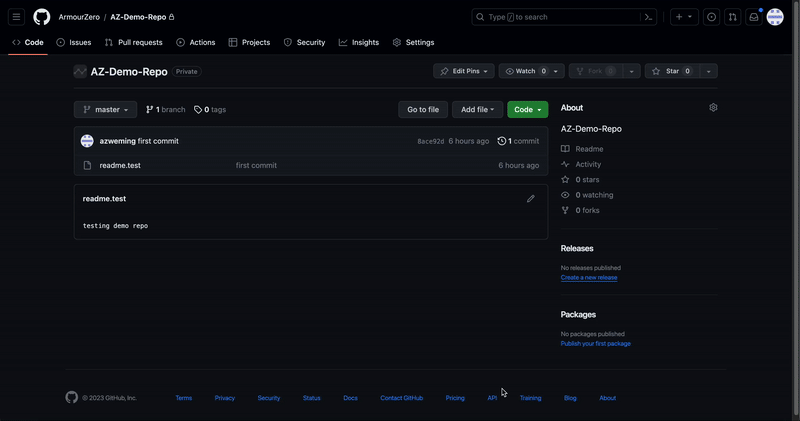This screenshot has height=421, width=800.
Task: Jump to Readme in About sidebar
Action: (582, 149)
